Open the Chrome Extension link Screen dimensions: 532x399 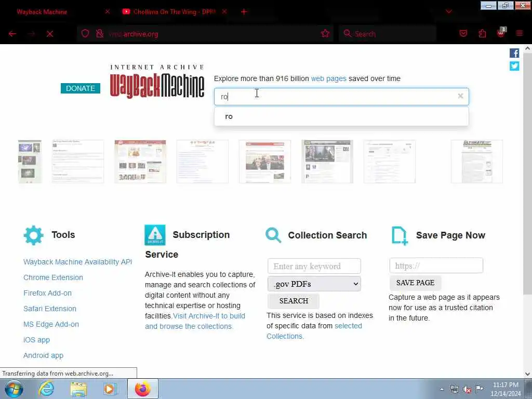click(x=54, y=277)
